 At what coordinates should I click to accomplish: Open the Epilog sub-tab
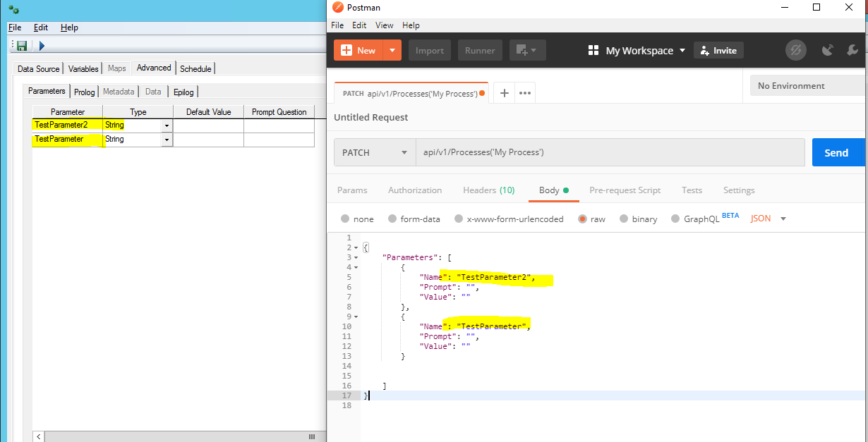183,92
